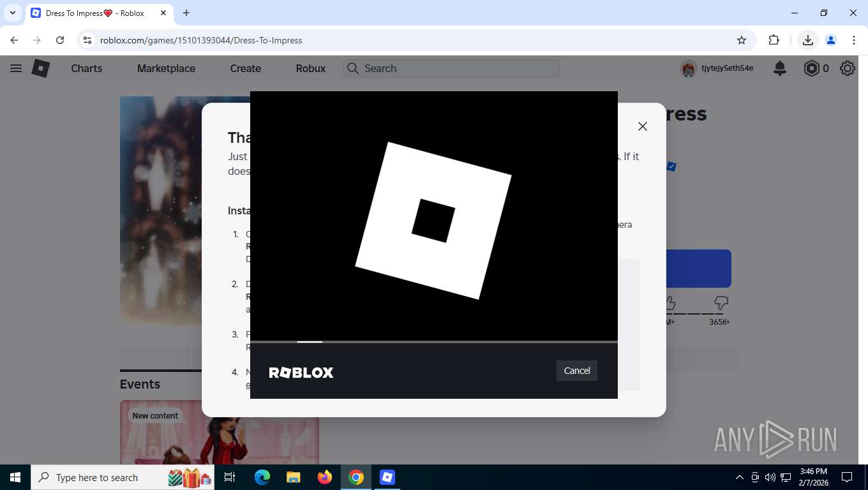
Task: Open Chrome three-dot menu
Action: pos(854,40)
